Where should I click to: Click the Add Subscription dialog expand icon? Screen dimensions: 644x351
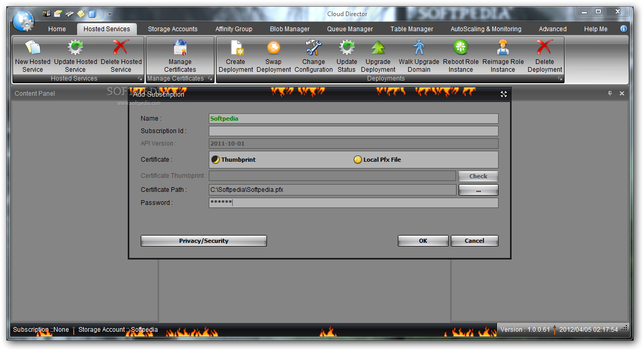(503, 94)
